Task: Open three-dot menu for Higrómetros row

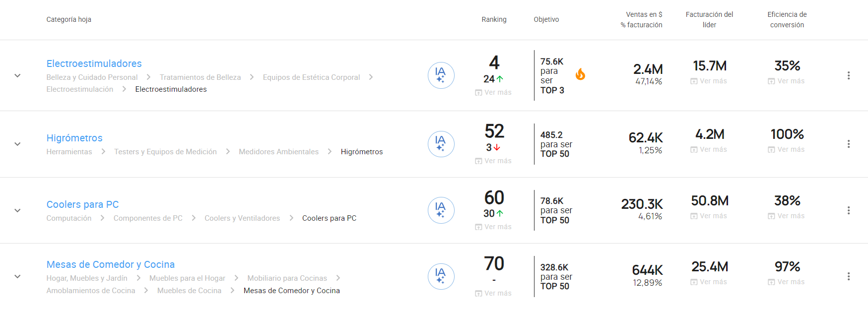Action: [848, 144]
